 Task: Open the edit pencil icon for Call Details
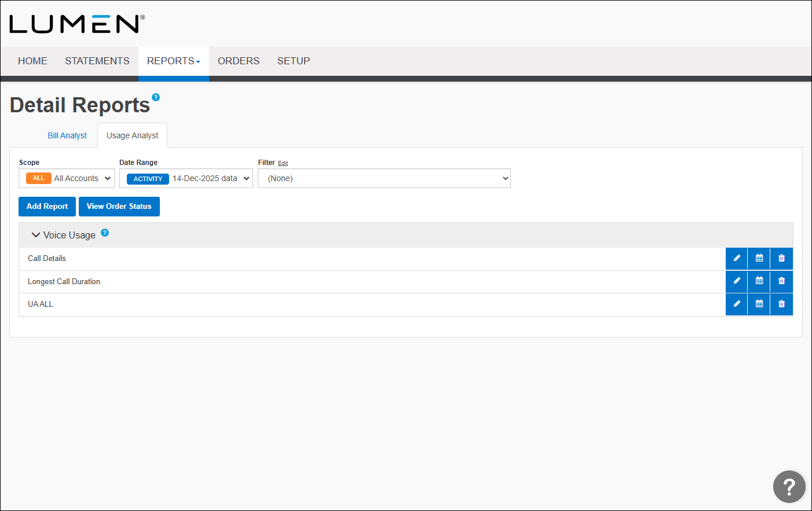(736, 258)
